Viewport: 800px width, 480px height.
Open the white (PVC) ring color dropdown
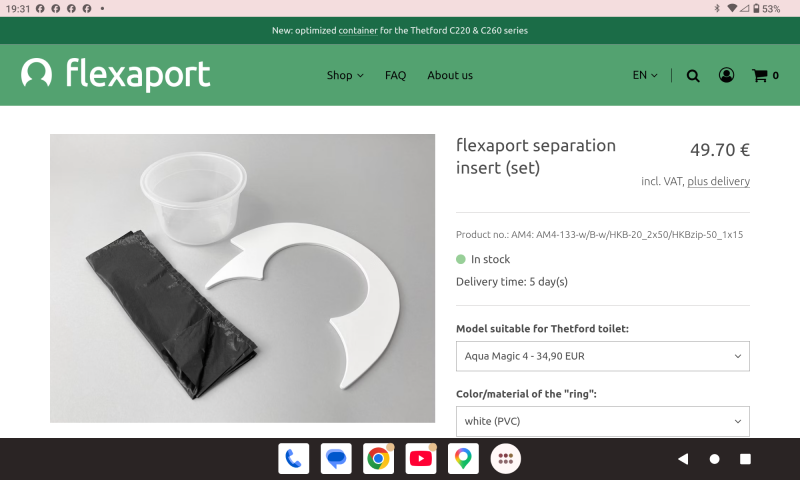tap(603, 421)
